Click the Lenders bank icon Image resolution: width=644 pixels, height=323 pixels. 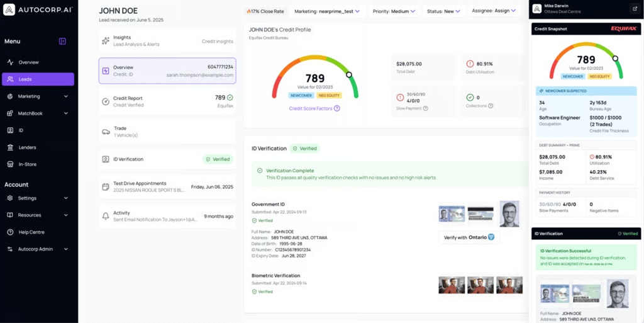(10, 147)
